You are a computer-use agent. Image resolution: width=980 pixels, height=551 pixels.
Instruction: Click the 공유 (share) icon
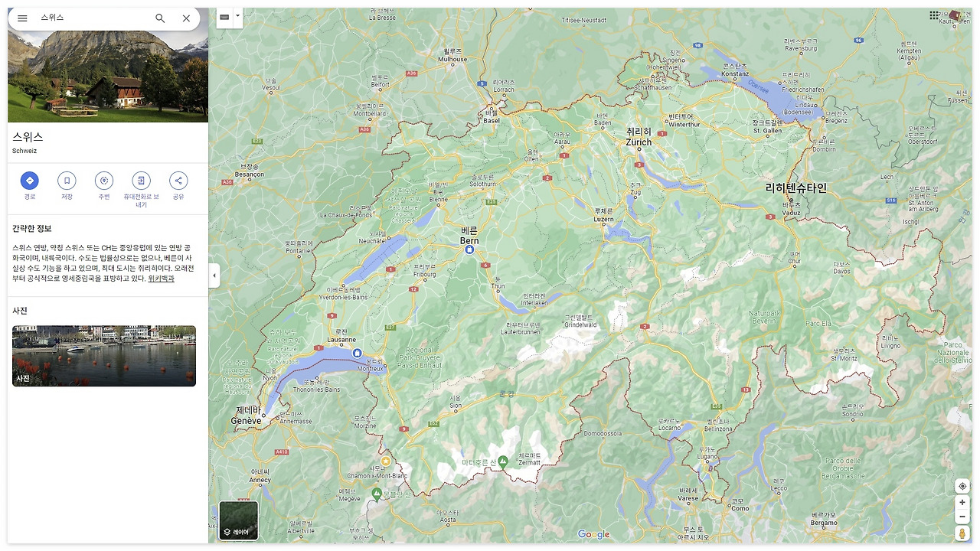[x=178, y=181]
